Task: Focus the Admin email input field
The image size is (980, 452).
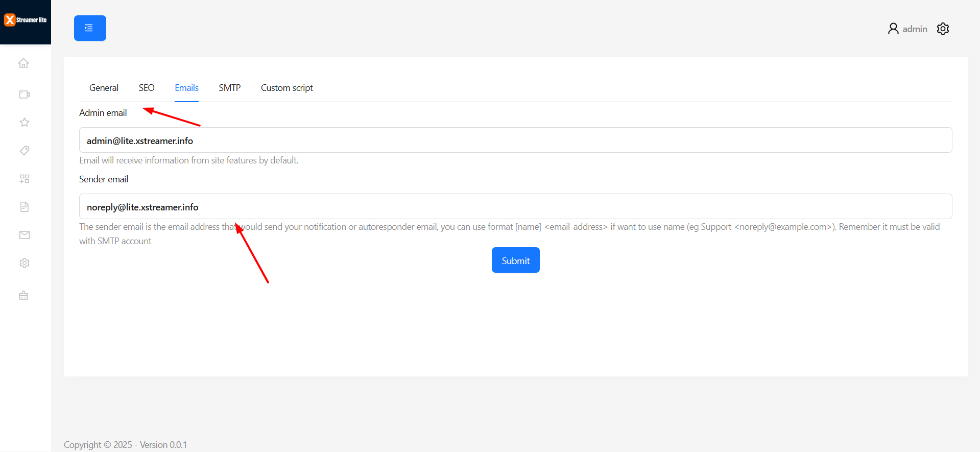Action: click(516, 140)
